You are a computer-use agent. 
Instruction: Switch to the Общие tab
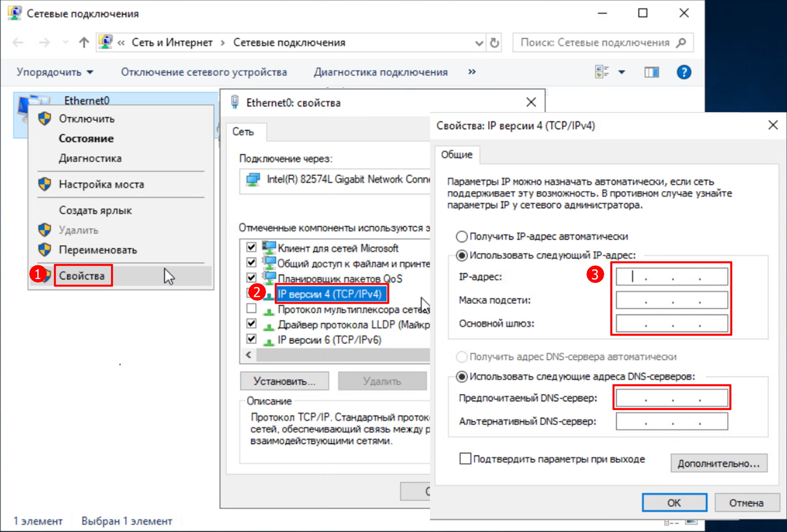457,155
